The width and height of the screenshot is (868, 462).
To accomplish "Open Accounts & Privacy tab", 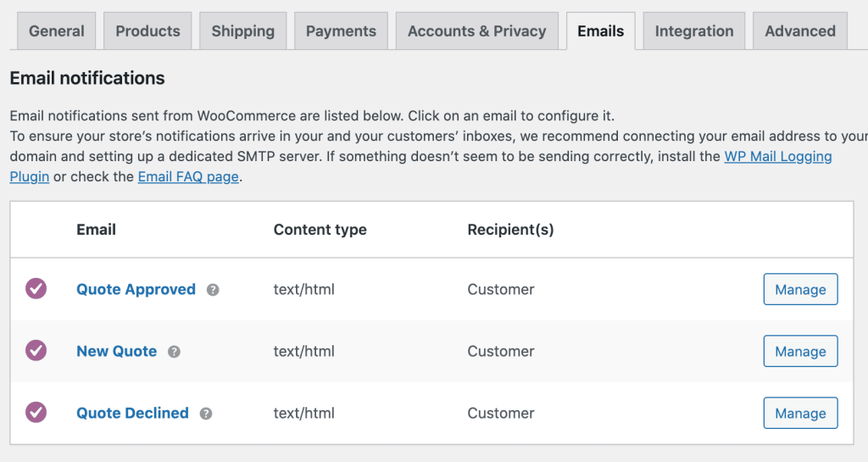I will [x=477, y=31].
